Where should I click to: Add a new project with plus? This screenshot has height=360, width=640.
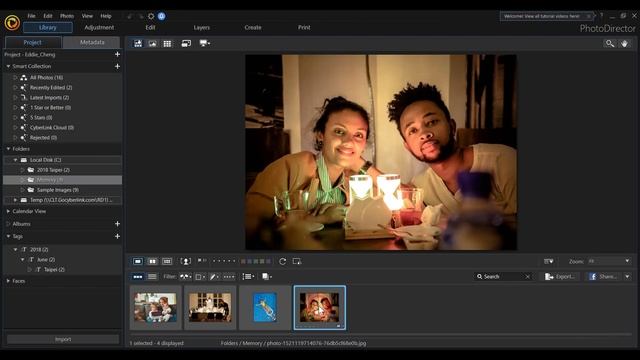[118, 54]
